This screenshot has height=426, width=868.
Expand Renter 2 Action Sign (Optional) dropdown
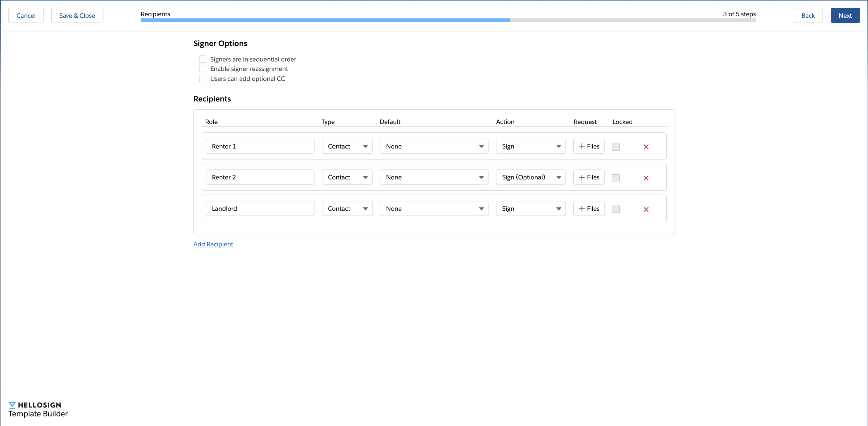pos(530,177)
